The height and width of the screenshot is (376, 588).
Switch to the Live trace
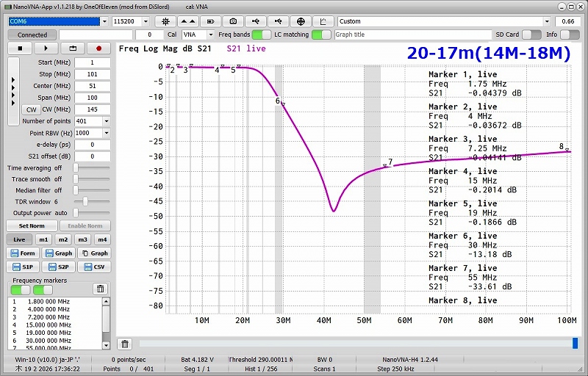[19, 239]
